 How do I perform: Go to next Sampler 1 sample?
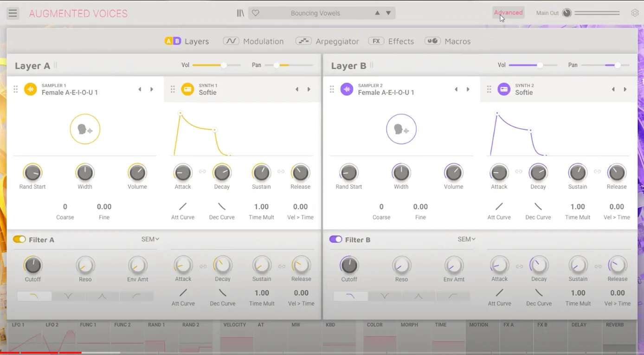tap(152, 89)
